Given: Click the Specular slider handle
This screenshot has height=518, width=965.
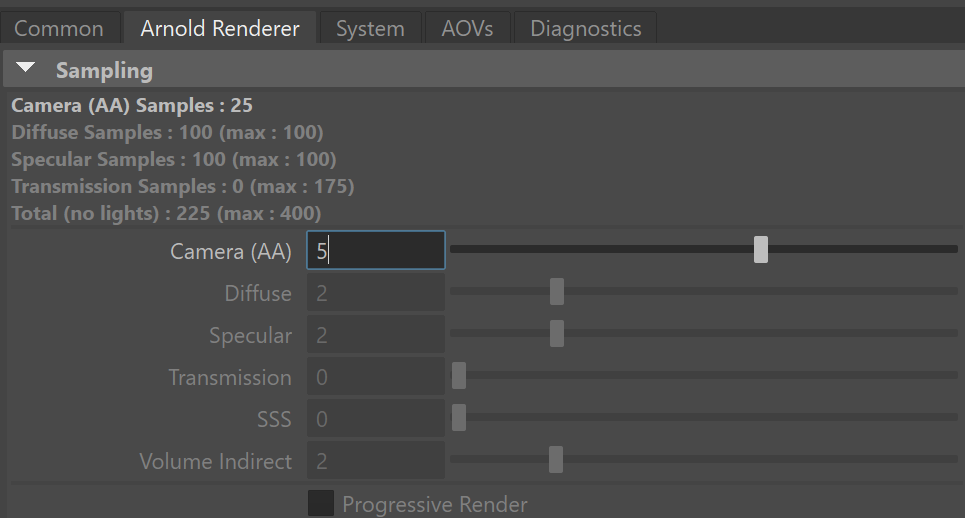Looking at the screenshot, I should click(x=557, y=334).
